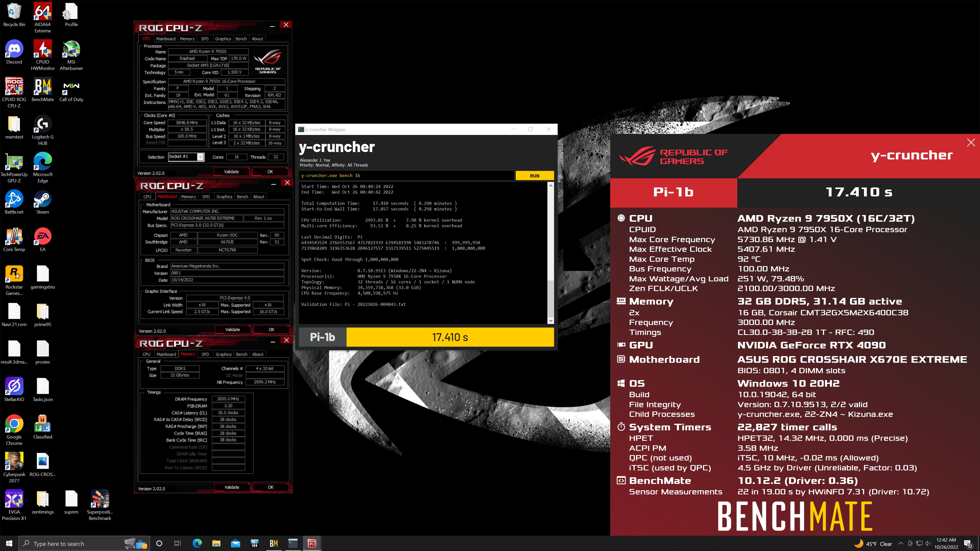
Task: Open Superposition Benchmark shortcut
Action: click(x=100, y=505)
